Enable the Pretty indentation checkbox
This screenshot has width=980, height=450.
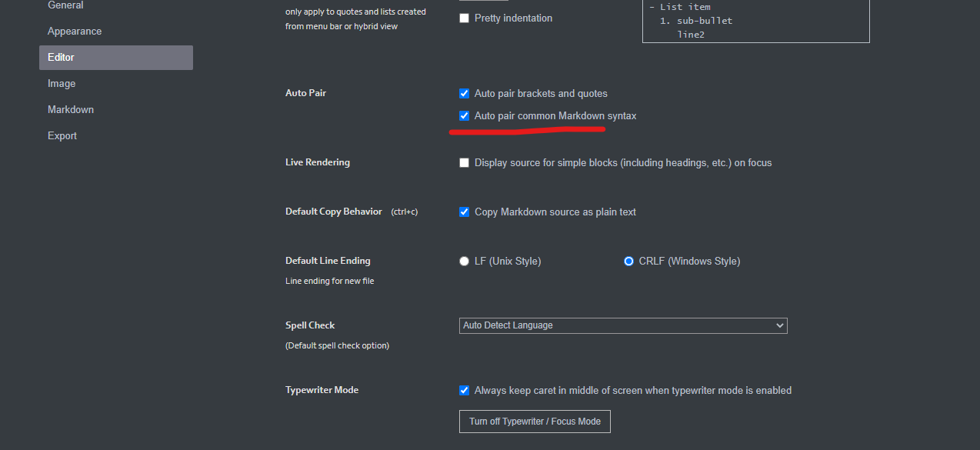point(465,18)
